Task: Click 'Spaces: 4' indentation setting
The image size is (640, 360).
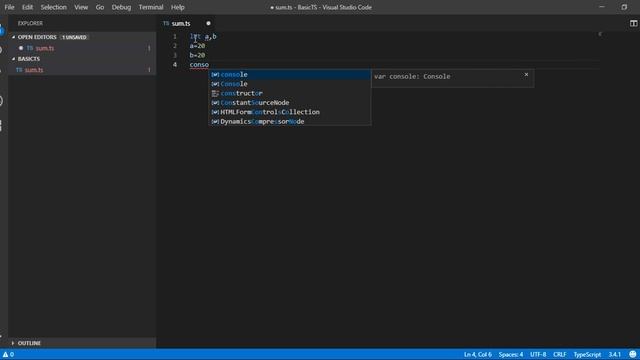Action: click(511, 354)
